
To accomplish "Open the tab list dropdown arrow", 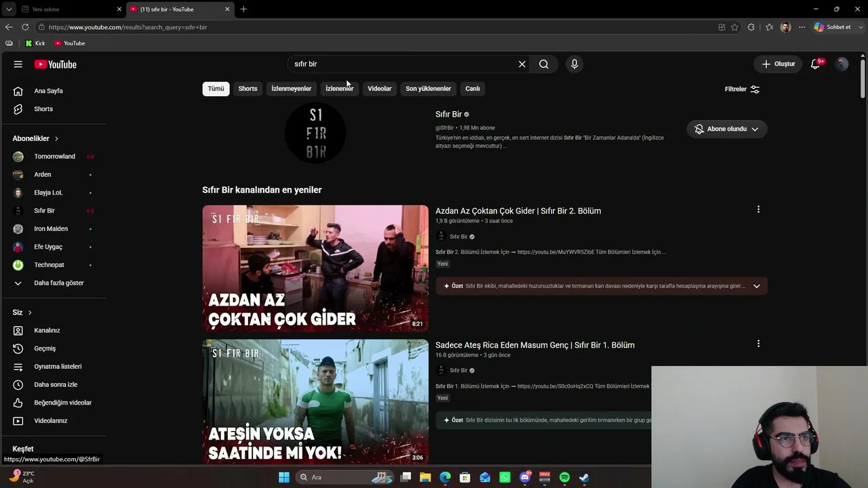I will [x=8, y=9].
